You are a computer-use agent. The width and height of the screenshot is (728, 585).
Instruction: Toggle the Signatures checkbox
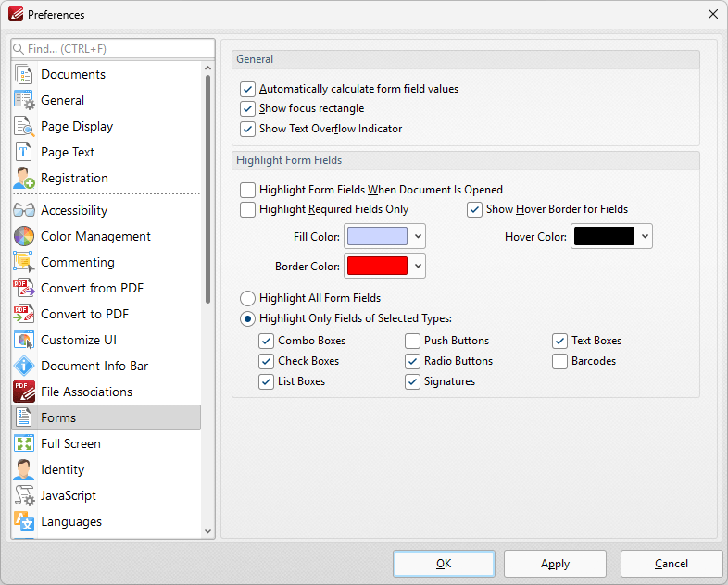pos(412,381)
